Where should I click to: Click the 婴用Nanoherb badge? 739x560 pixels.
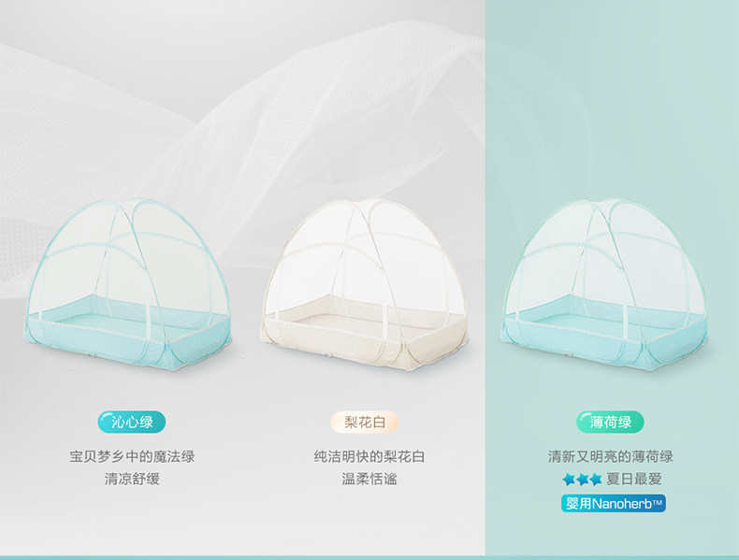pos(613,504)
